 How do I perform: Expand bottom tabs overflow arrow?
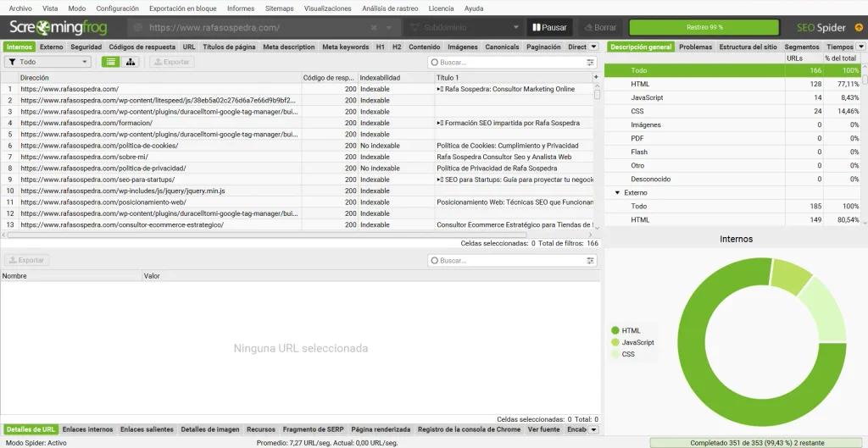[593, 429]
